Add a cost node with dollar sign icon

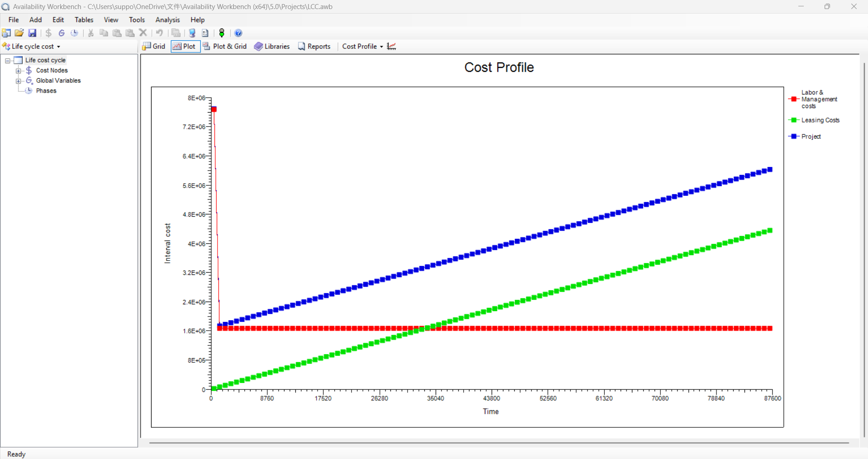48,33
